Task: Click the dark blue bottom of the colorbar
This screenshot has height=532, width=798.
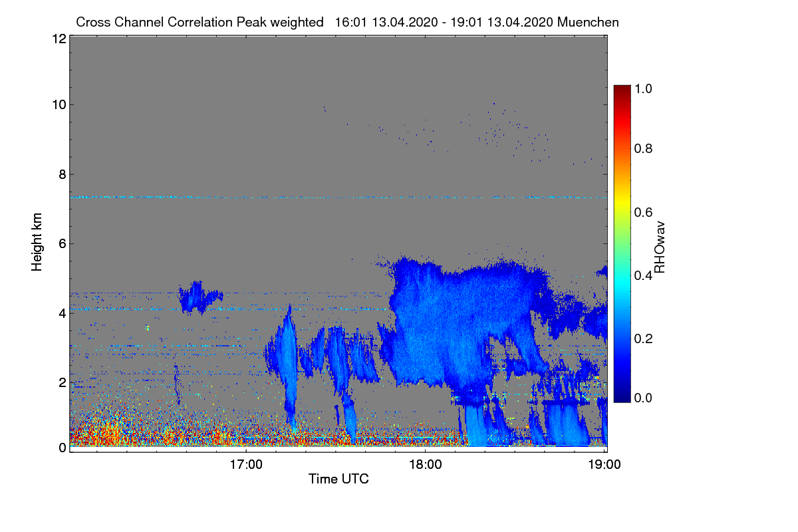Action: [621, 396]
